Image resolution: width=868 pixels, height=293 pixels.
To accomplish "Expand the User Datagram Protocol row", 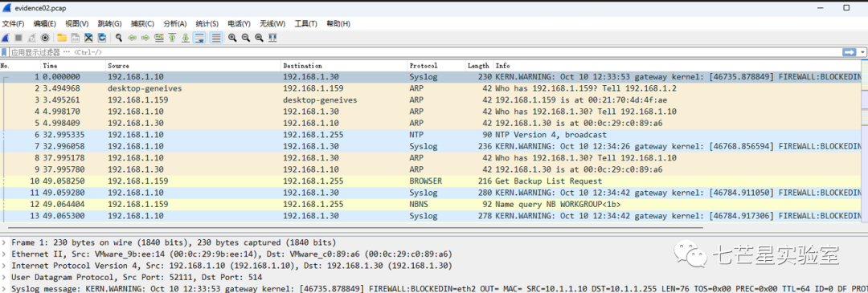I will [5, 278].
